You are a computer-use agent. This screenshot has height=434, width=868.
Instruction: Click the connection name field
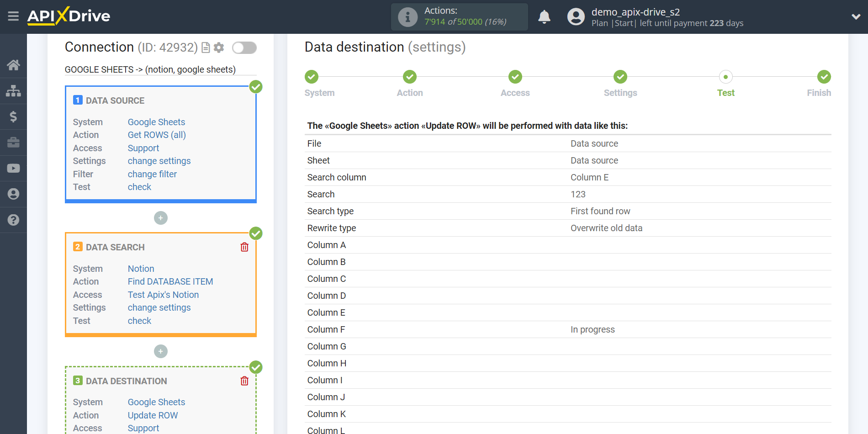pyautogui.click(x=160, y=69)
